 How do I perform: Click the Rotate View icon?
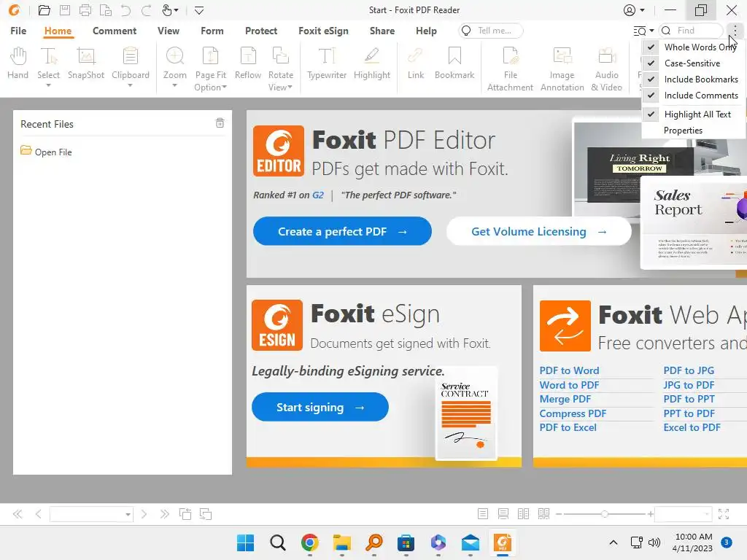(280, 56)
